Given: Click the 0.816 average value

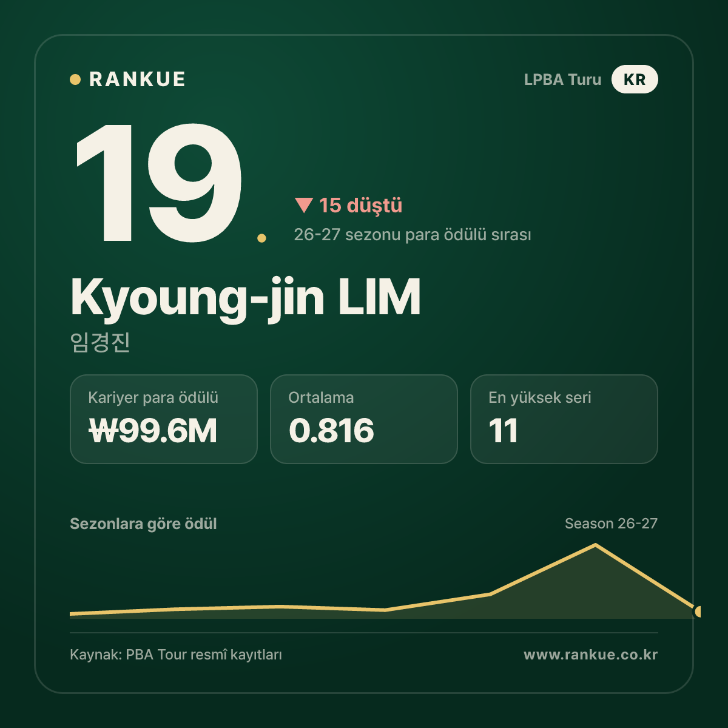Looking at the screenshot, I should pyautogui.click(x=331, y=431).
